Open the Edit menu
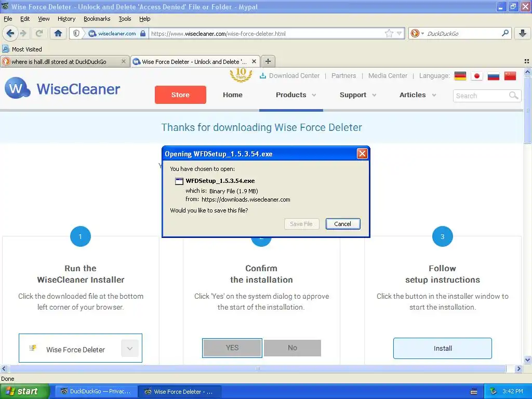This screenshot has height=399, width=532. (x=25, y=19)
